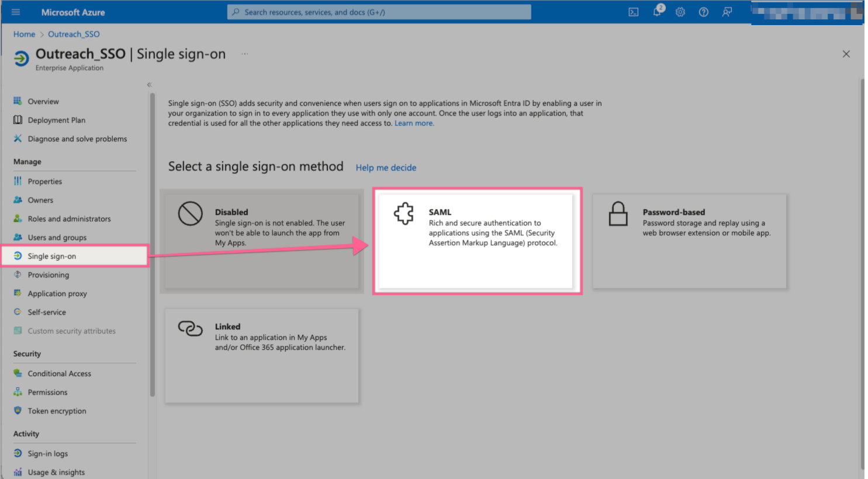Open the ellipsis more options beside title

(x=245, y=54)
